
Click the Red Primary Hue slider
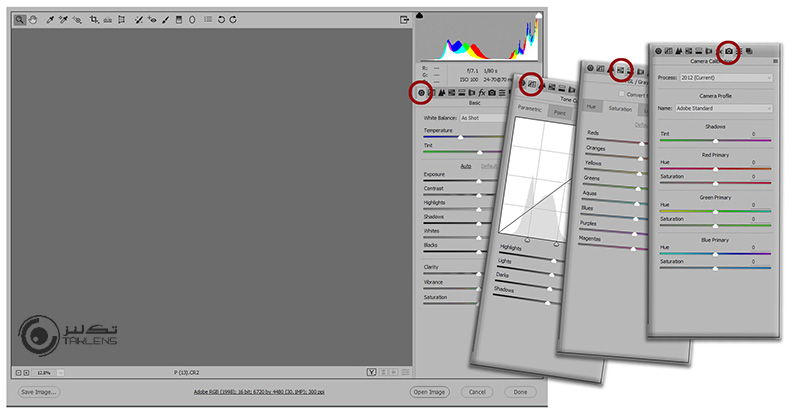pos(715,169)
